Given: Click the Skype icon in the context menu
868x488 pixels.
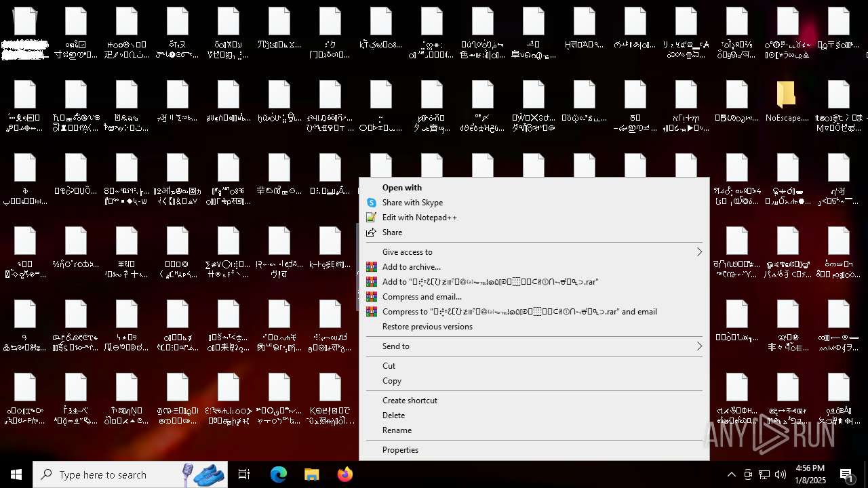Looking at the screenshot, I should click(x=371, y=203).
